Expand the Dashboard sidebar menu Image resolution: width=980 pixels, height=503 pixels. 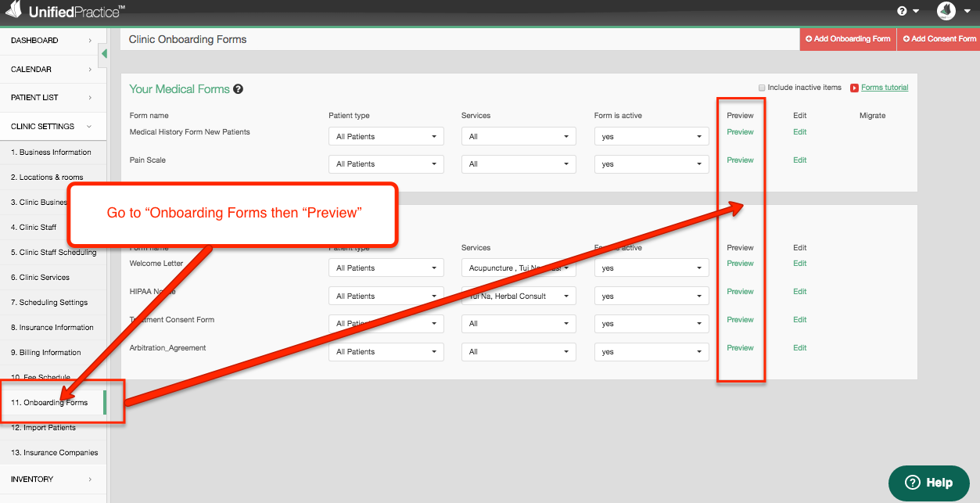click(52, 41)
